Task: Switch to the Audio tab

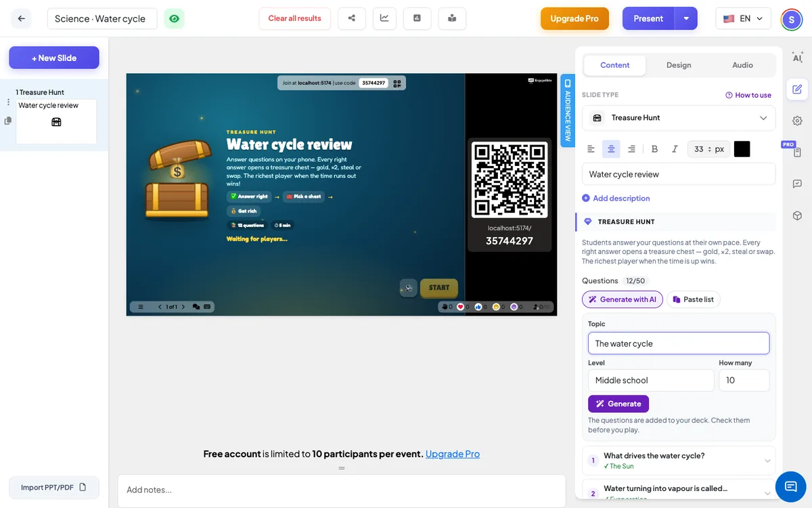Action: coord(742,65)
